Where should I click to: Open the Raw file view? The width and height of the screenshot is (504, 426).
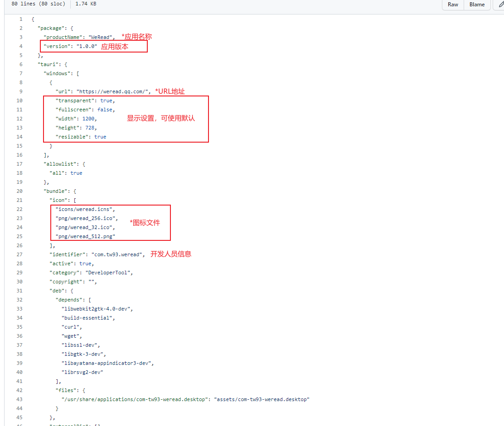click(x=453, y=5)
